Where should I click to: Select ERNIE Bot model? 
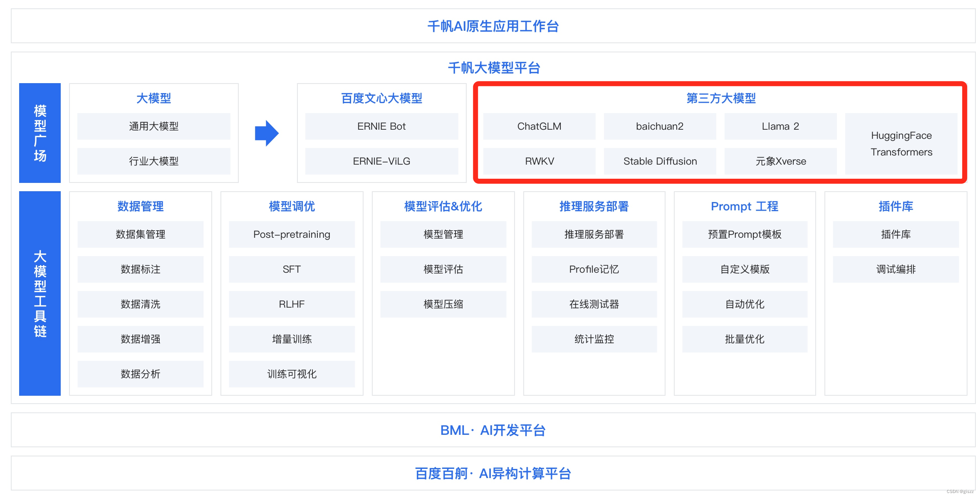tap(381, 126)
